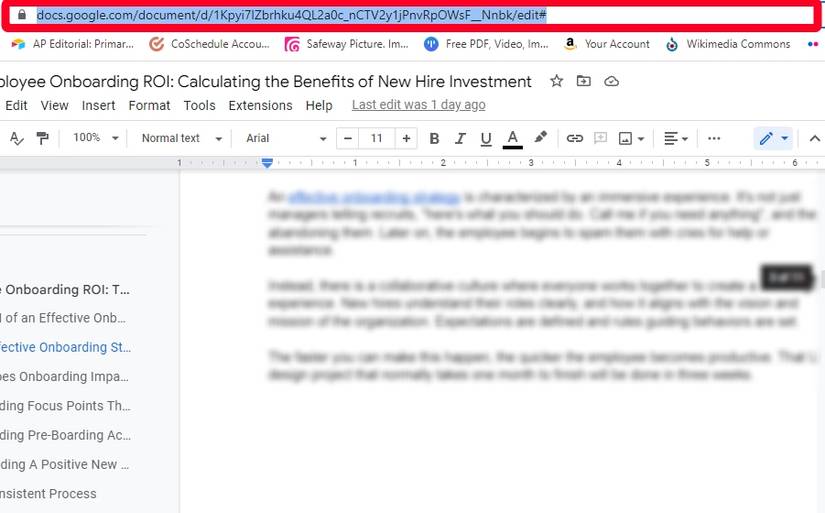The image size is (825, 513).
Task: Jump to 'ding Pre-Boarding Ac...' outline heading
Action: pos(66,436)
